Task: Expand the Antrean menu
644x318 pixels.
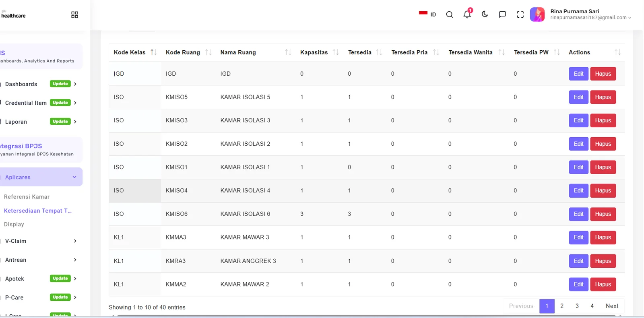Action: [40, 260]
